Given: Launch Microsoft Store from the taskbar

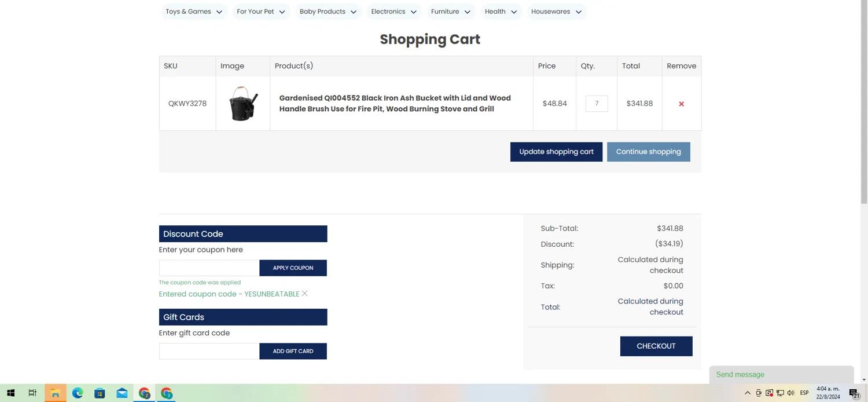Looking at the screenshot, I should [x=100, y=393].
